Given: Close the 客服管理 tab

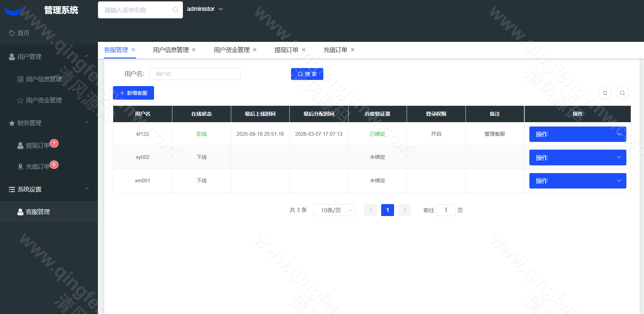Looking at the screenshot, I should click(133, 50).
